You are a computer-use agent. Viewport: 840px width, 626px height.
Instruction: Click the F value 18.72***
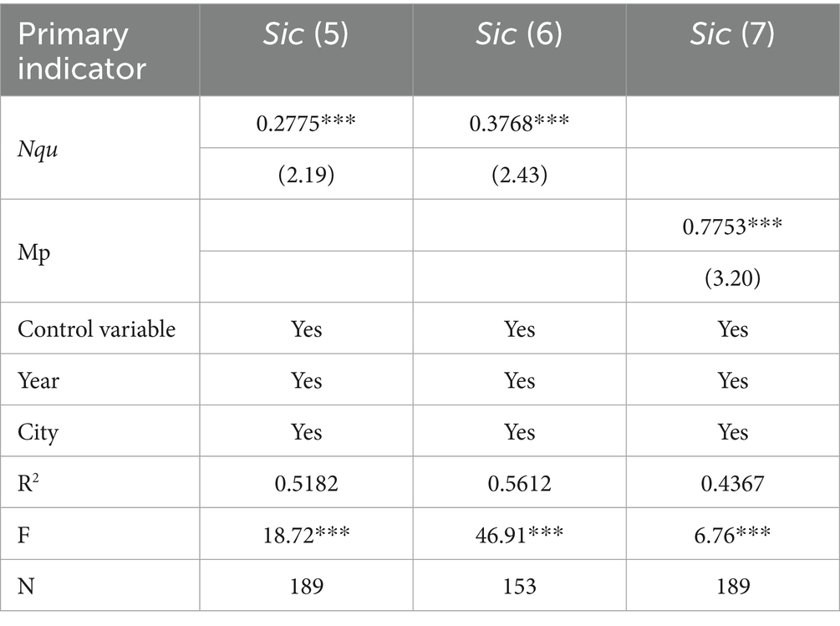(x=306, y=535)
